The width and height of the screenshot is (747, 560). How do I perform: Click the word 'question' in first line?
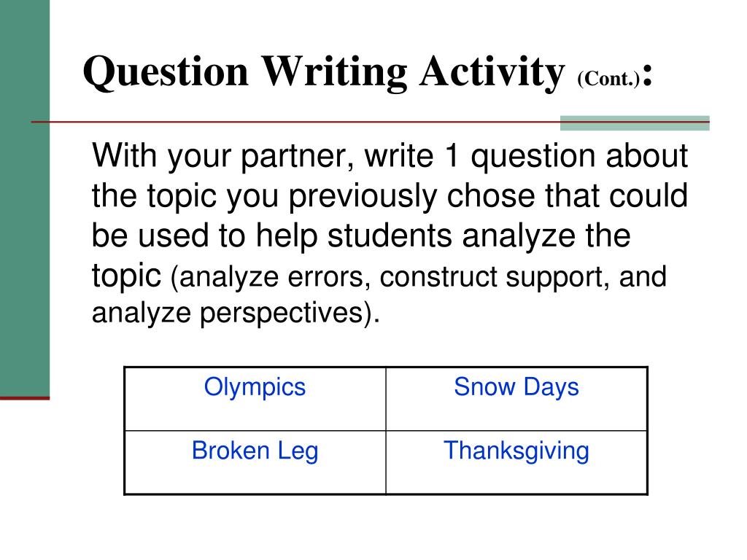click(x=533, y=157)
